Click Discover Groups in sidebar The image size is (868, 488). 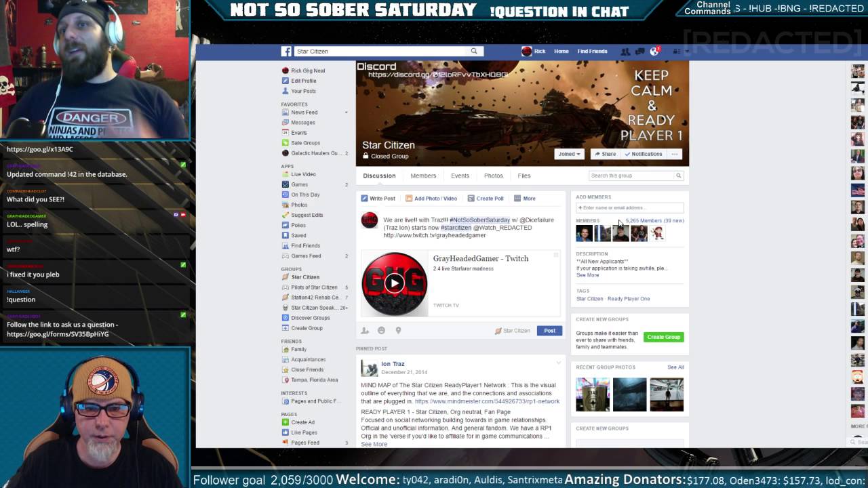click(x=311, y=318)
